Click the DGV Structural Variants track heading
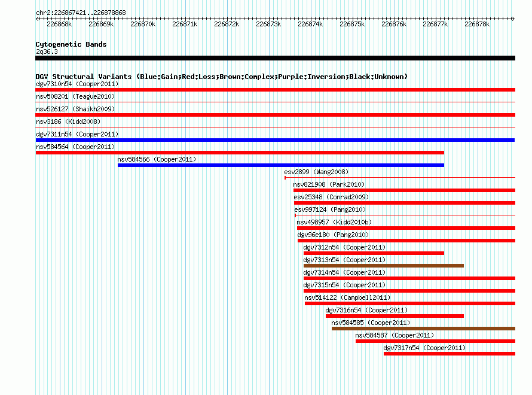 tap(221, 77)
